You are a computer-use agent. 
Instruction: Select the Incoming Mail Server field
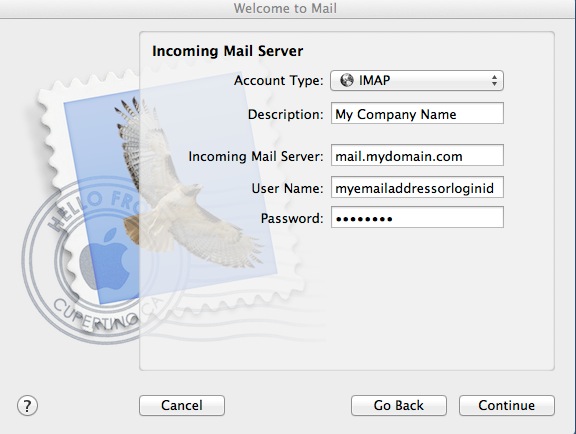tap(417, 155)
